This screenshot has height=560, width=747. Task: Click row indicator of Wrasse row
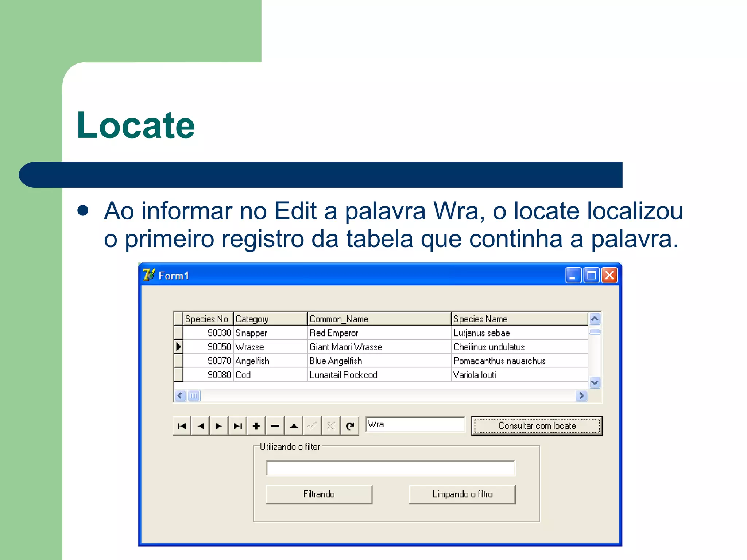tap(178, 347)
